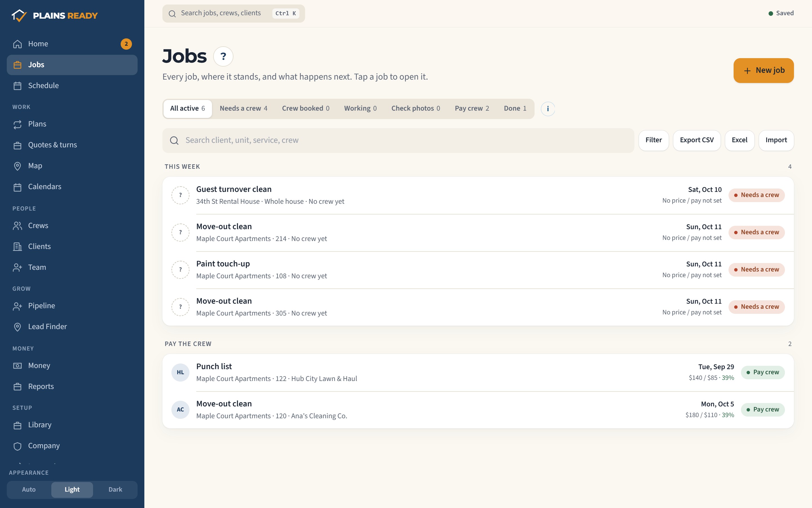Create a job with New job button
This screenshot has width=812, height=508.
point(763,71)
